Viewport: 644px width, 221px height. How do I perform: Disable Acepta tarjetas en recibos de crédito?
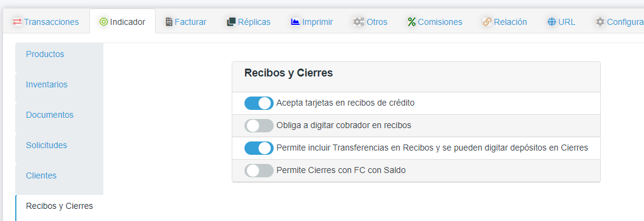click(258, 103)
